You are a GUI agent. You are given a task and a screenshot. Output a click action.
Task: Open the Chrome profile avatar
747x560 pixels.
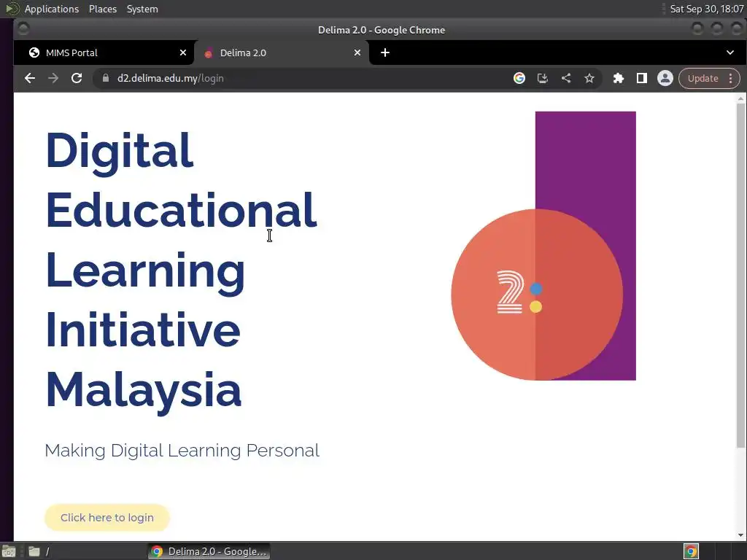click(x=665, y=78)
